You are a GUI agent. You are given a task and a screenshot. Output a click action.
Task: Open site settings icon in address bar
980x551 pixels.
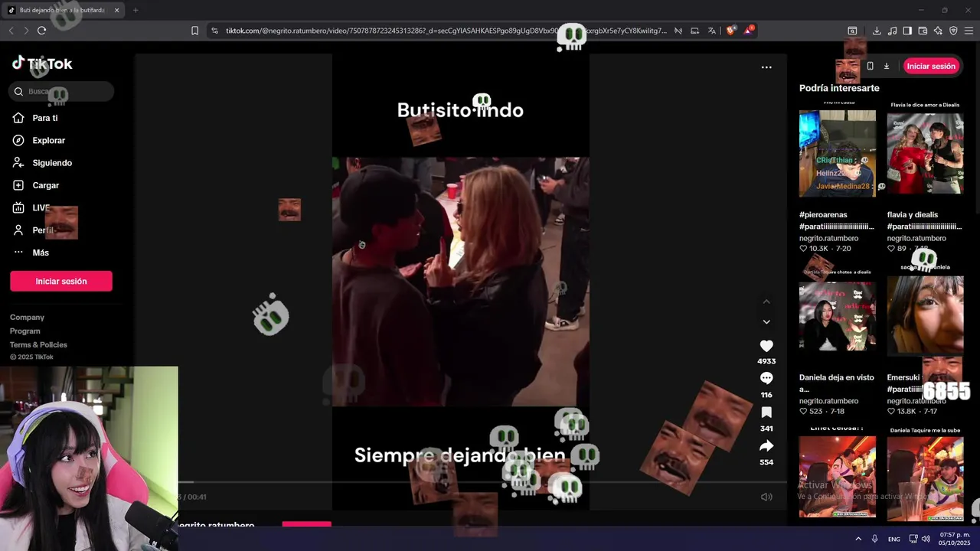click(214, 31)
